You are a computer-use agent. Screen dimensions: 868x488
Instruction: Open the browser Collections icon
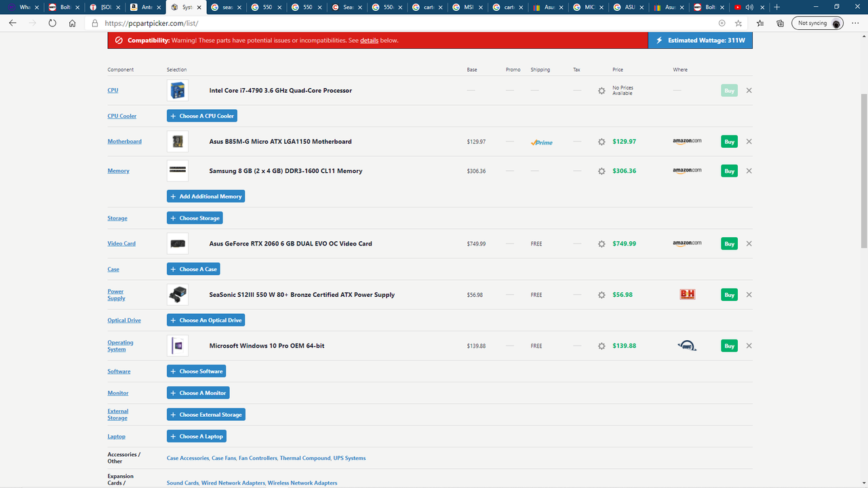click(781, 22)
